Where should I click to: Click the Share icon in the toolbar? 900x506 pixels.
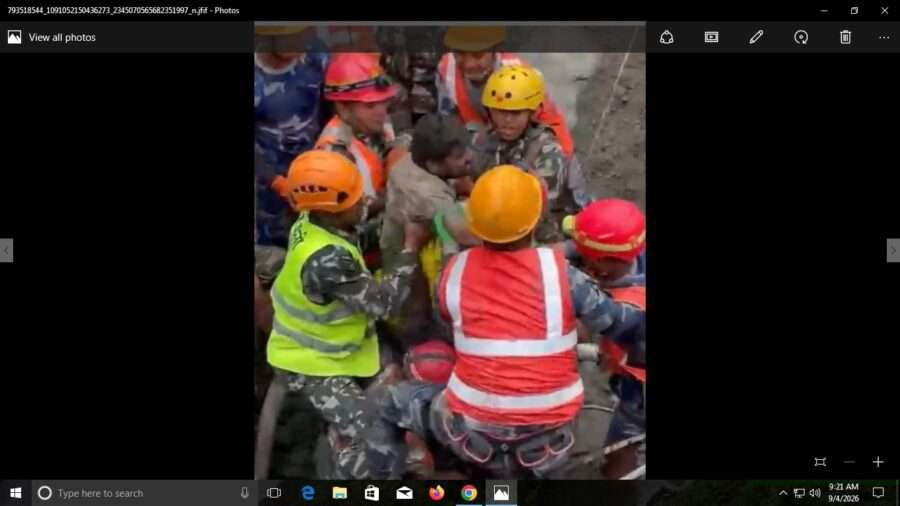click(x=666, y=37)
